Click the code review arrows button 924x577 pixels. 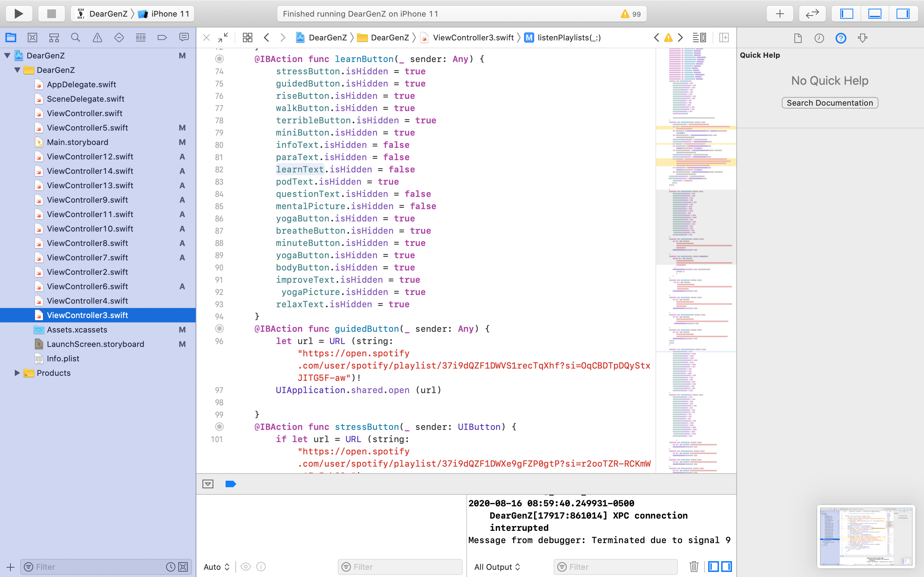[x=812, y=14]
